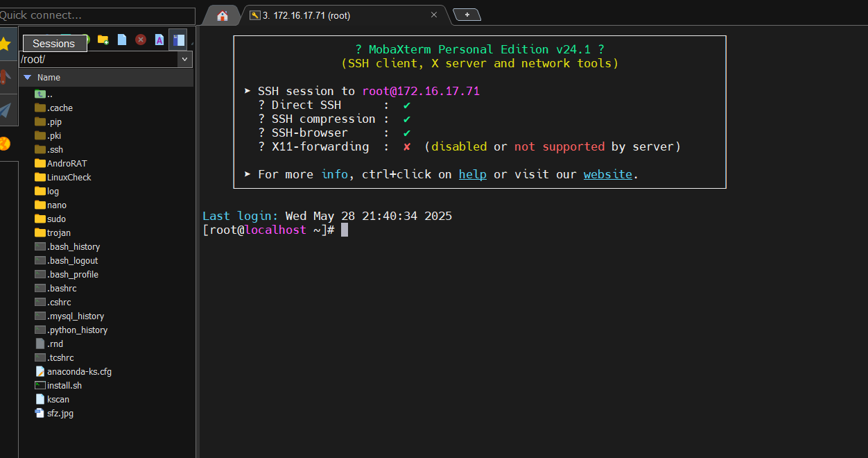Click the root@172.16.17.71 text in banner

(421, 91)
